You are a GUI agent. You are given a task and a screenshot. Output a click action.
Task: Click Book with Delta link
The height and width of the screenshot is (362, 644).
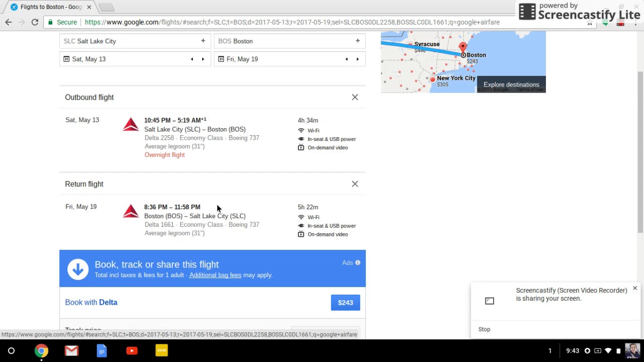(91, 302)
